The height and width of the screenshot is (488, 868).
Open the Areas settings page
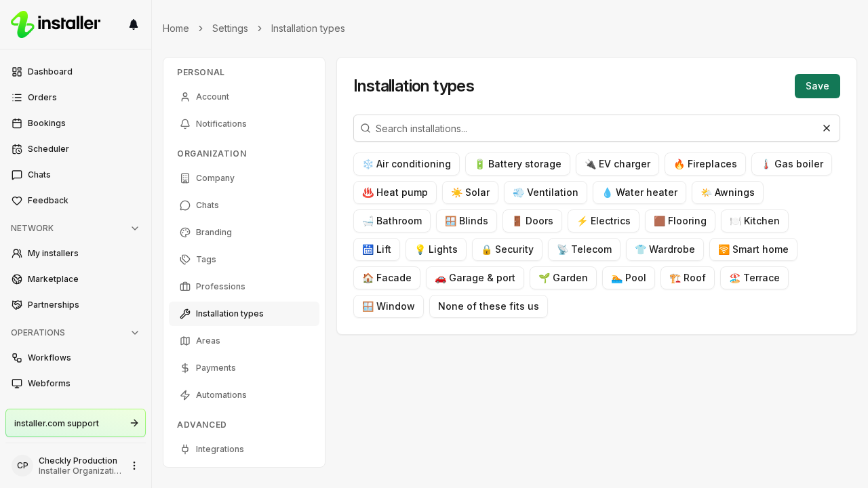point(244,341)
